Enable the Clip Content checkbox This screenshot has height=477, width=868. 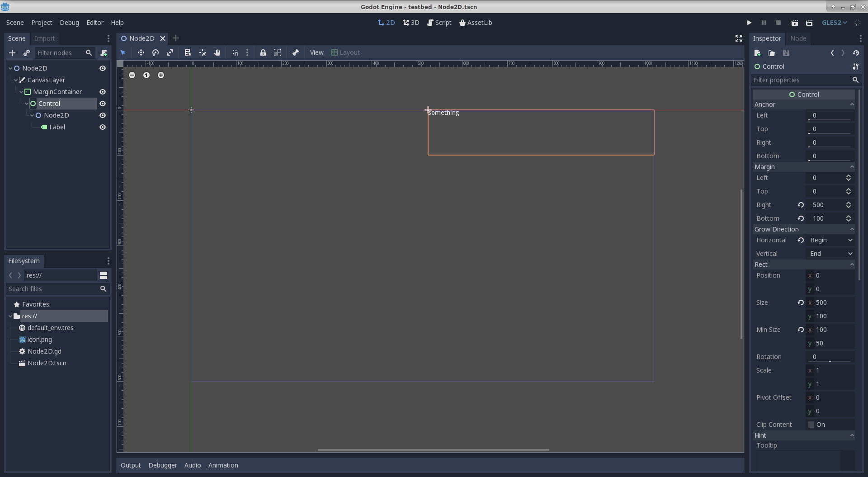[x=811, y=424]
